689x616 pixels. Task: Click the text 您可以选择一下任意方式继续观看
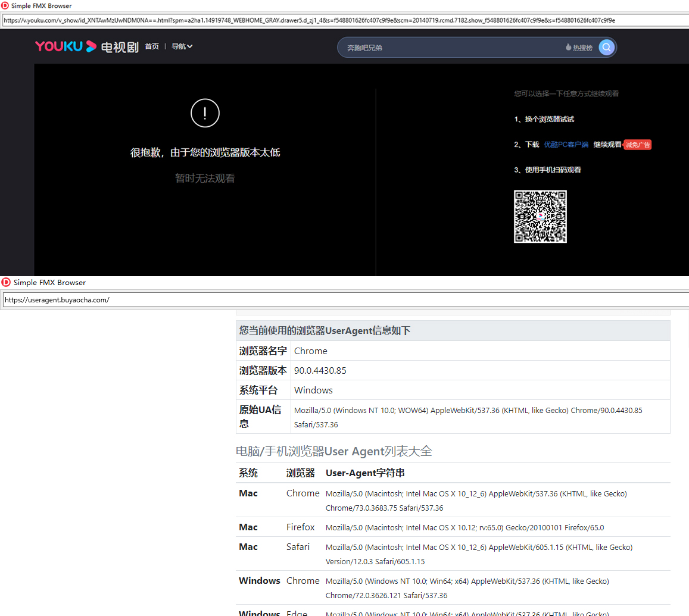[x=566, y=93]
